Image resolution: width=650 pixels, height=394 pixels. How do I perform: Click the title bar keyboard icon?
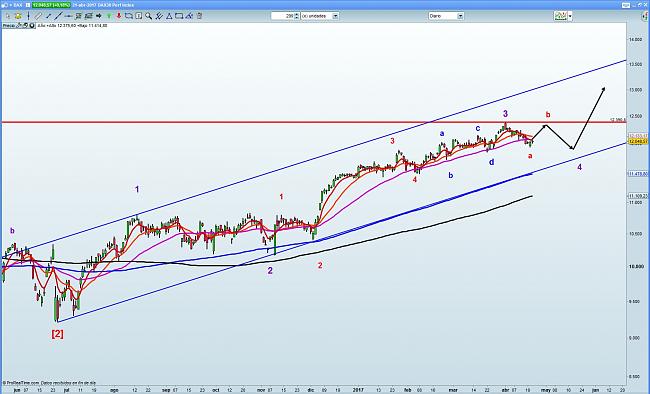click(x=626, y=5)
